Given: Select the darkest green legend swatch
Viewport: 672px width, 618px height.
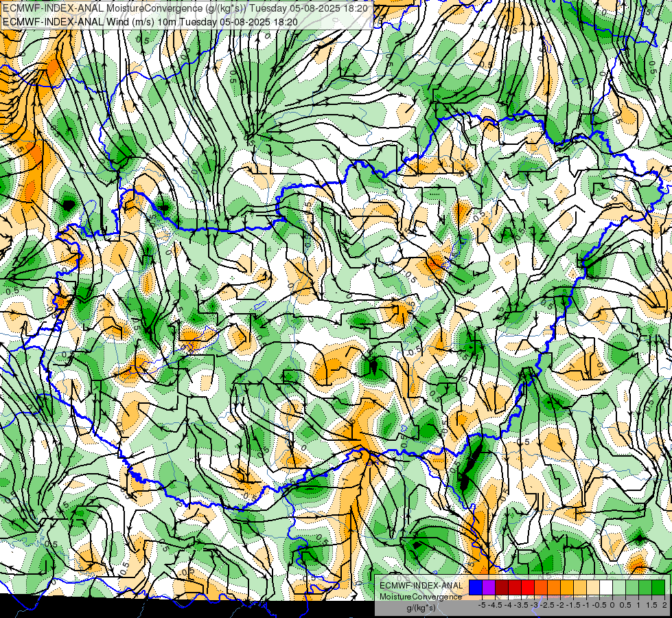Looking at the screenshot, I should [658, 587].
